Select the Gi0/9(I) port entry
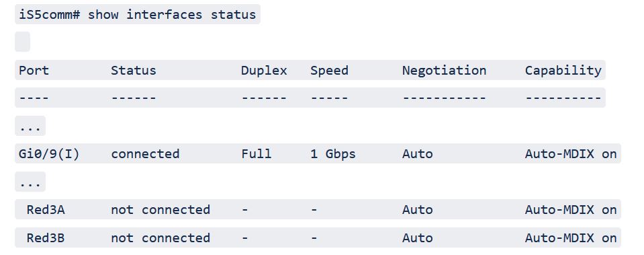Viewport: 644px width, 255px height. coord(49,154)
